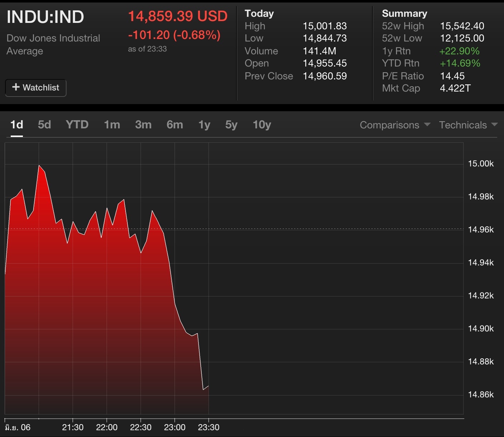The width and height of the screenshot is (504, 437).
Task: Click the Volume value 141.4M
Action: pos(319,51)
